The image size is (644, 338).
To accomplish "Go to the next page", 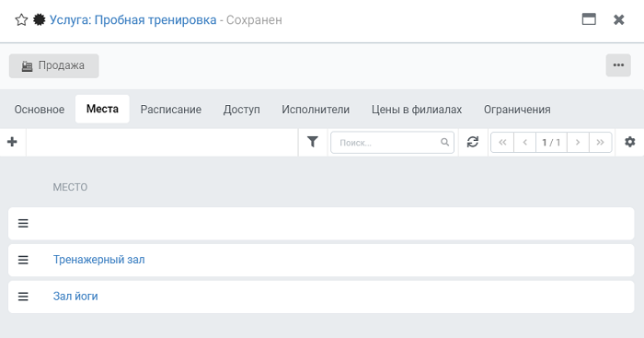I will (x=578, y=142).
